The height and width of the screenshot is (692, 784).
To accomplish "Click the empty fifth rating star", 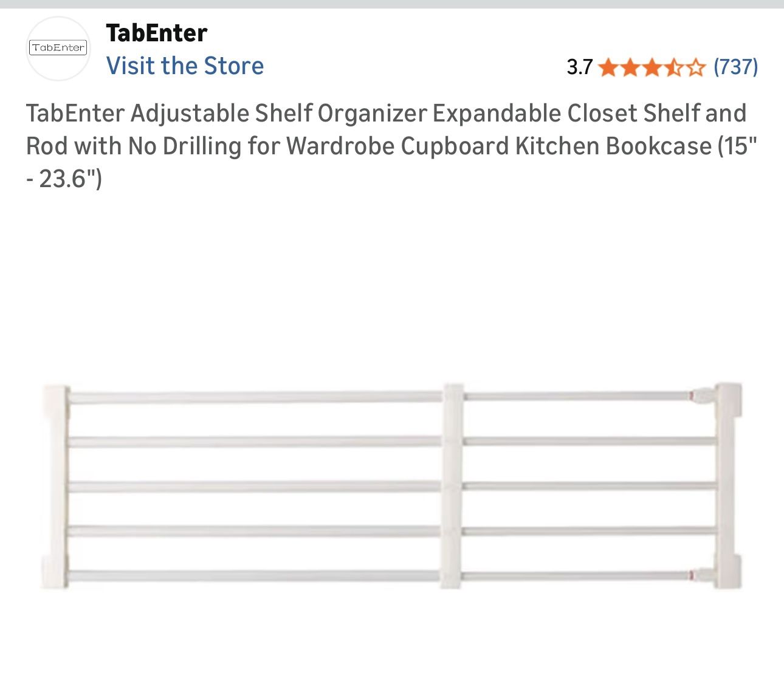I will 695,67.
